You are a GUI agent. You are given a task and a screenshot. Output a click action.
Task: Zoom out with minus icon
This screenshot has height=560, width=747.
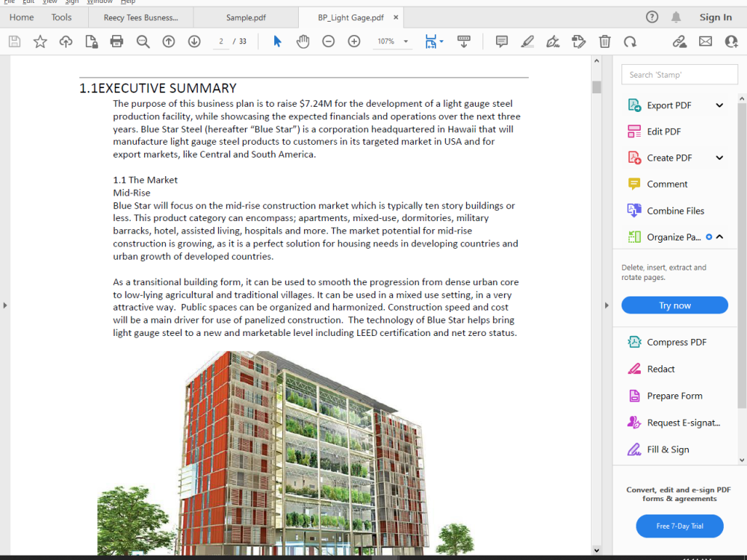point(328,41)
